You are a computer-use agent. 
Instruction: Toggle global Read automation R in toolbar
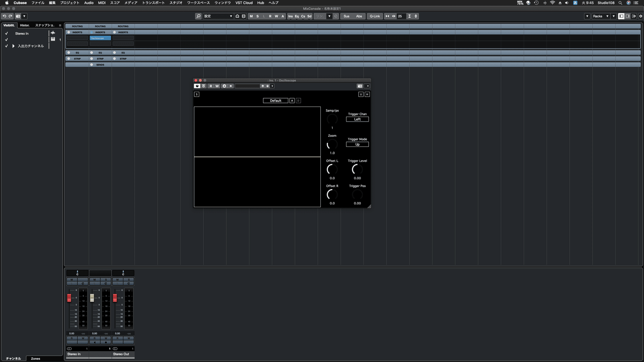270,16
